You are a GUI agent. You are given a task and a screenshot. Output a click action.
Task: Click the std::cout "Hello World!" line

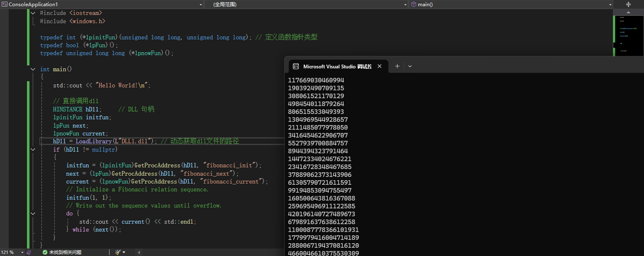coord(102,85)
